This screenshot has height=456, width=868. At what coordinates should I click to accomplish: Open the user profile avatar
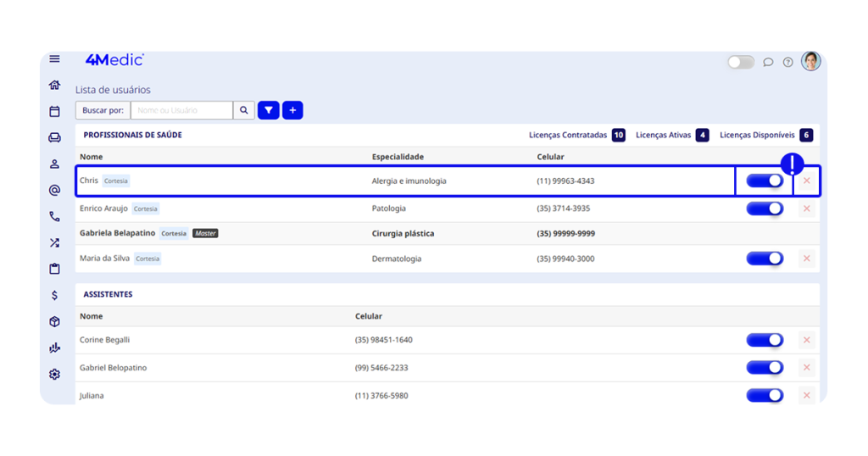[x=811, y=61]
